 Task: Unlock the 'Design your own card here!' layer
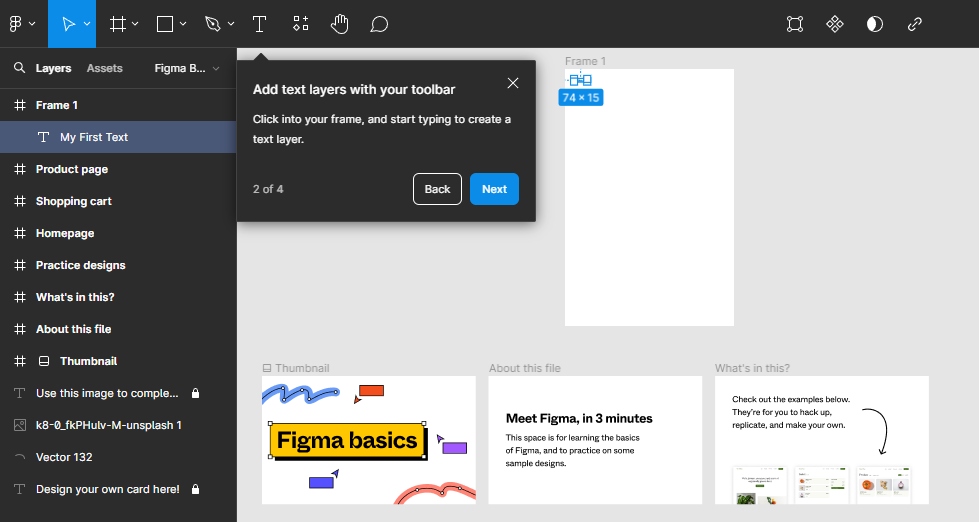[196, 489]
